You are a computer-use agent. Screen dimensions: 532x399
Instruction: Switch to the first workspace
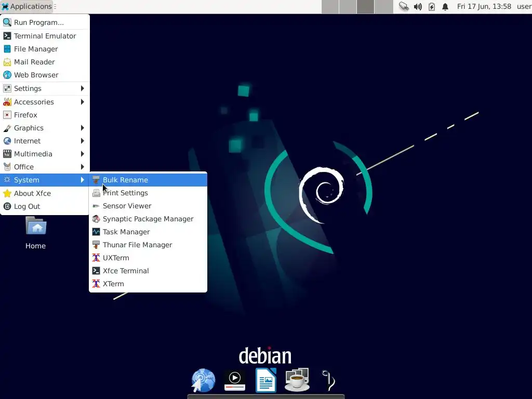[x=330, y=7]
